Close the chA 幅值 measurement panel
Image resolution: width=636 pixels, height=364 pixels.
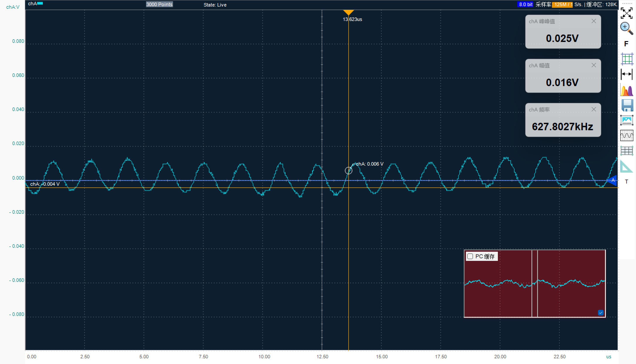coord(594,65)
